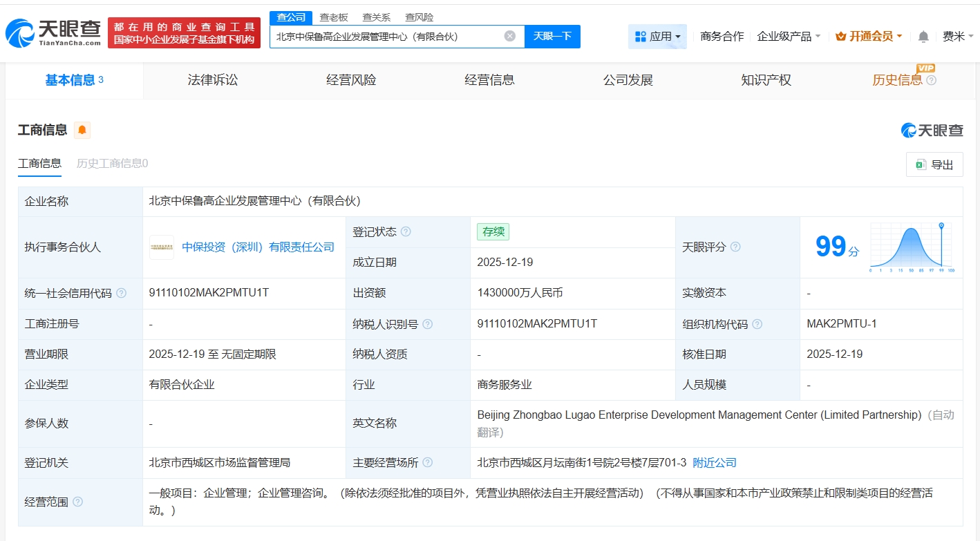Screen dimensions: 980x541
Task: Open the 企业级产品 dropdown
Action: point(789,37)
